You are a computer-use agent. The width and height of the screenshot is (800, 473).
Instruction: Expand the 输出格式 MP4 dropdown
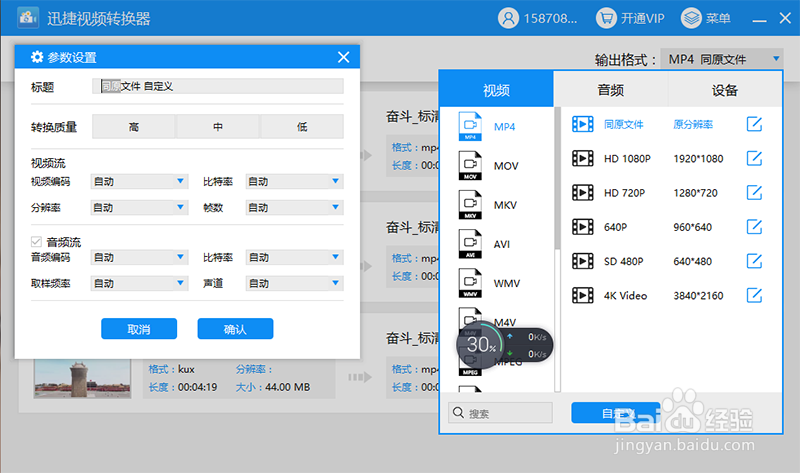pyautogui.click(x=721, y=59)
